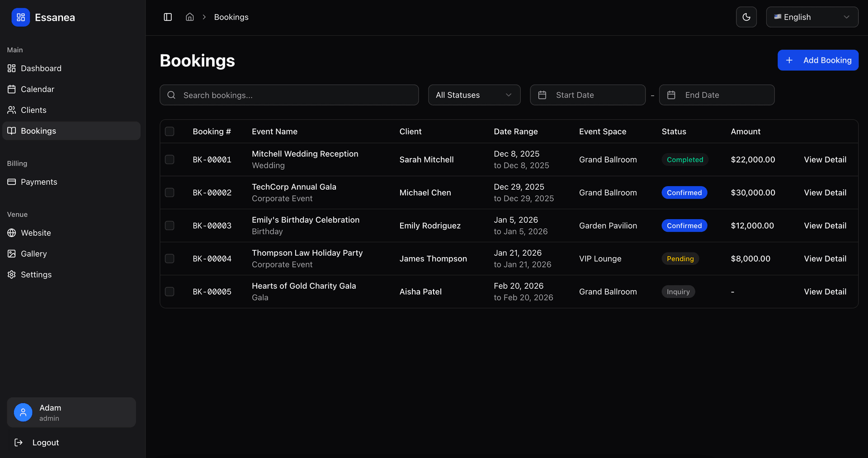
Task: Switch theme using the moon icon
Action: tap(746, 17)
